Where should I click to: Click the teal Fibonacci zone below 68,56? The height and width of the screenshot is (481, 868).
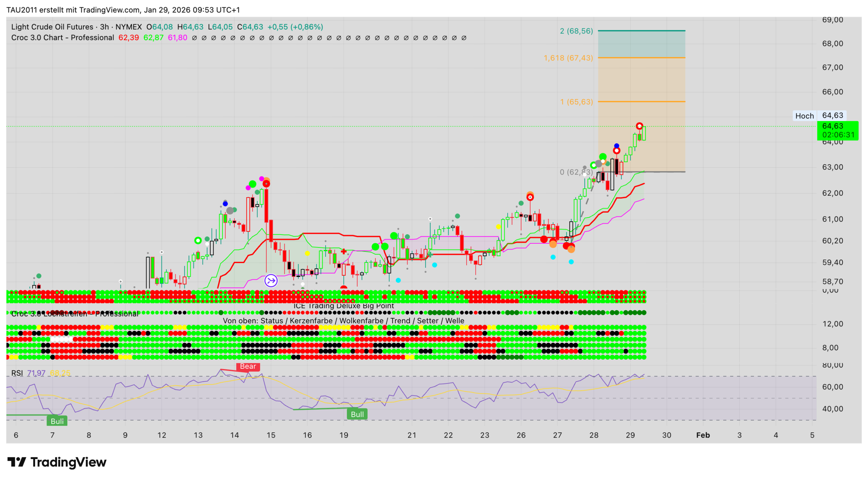tap(641, 44)
